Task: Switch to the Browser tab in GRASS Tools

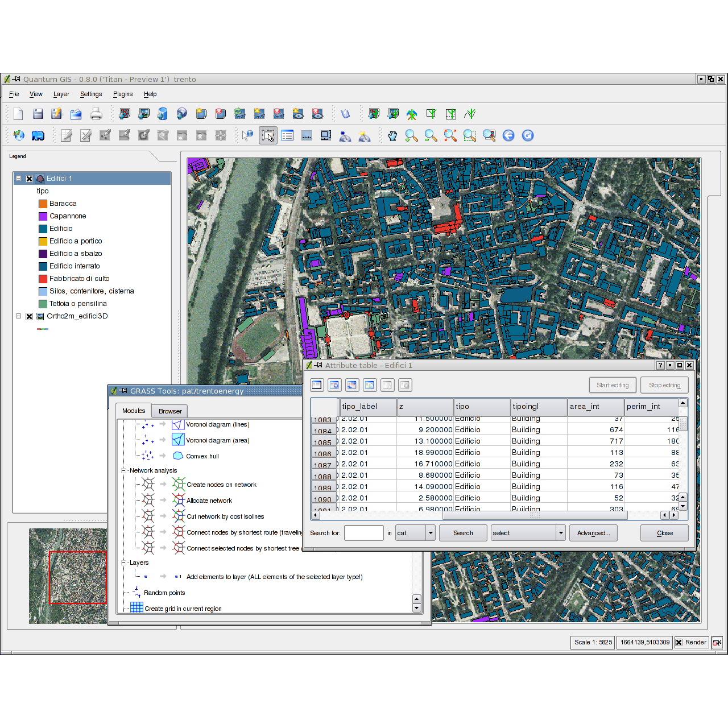Action: click(169, 411)
